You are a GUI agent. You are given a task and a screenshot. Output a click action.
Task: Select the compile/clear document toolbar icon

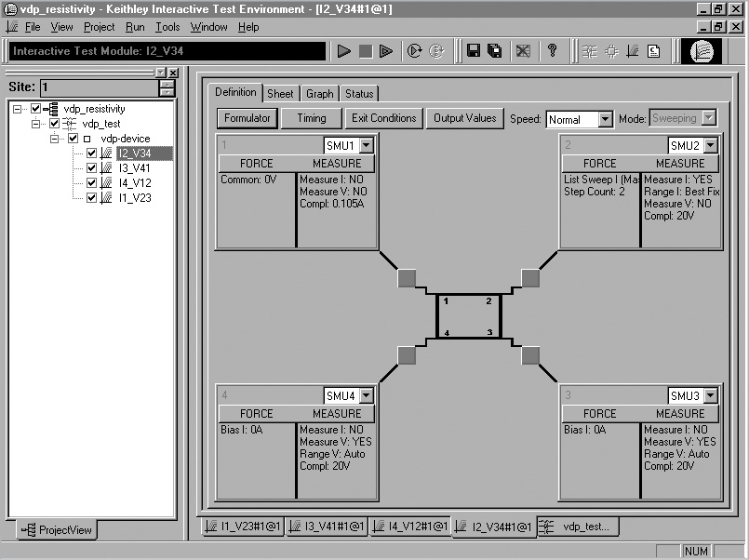coord(654,51)
